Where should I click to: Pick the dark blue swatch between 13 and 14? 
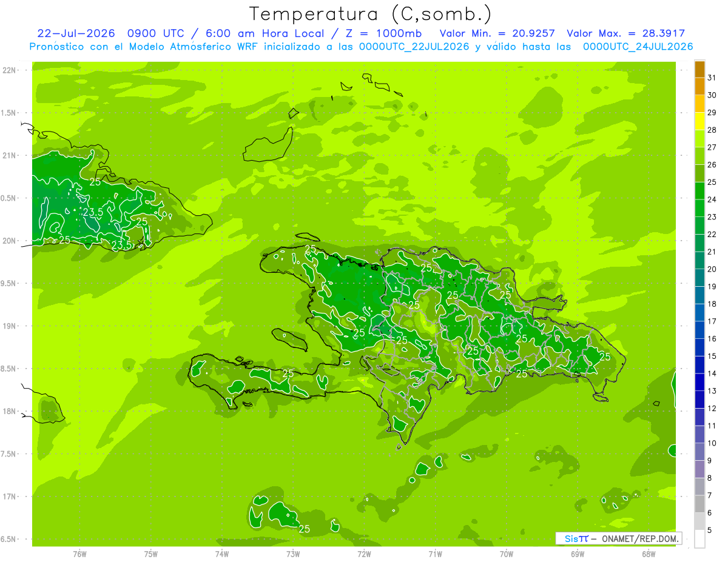click(699, 383)
